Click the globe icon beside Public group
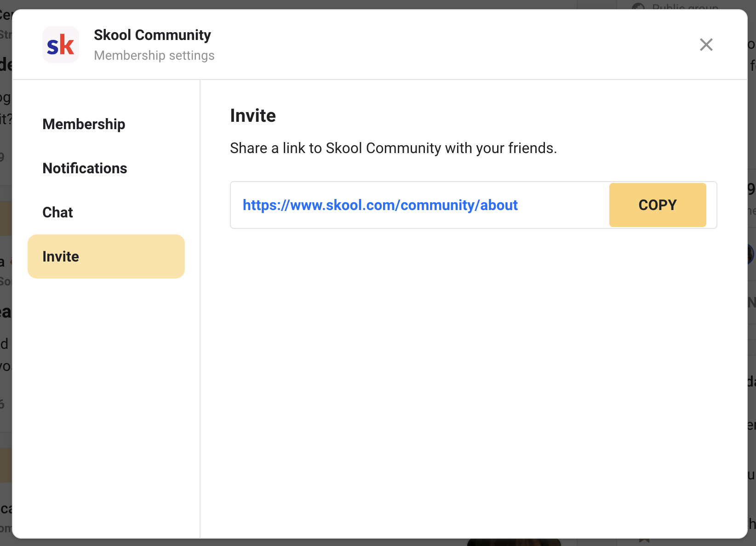Image resolution: width=756 pixels, height=546 pixels. (638, 6)
